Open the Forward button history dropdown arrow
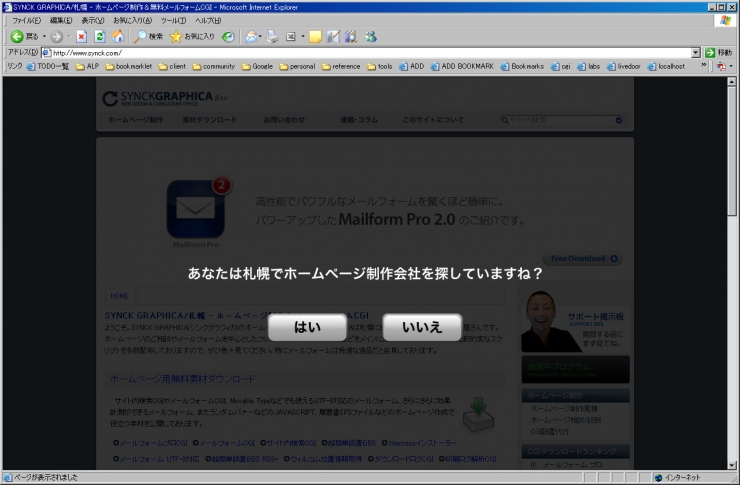 pos(69,36)
